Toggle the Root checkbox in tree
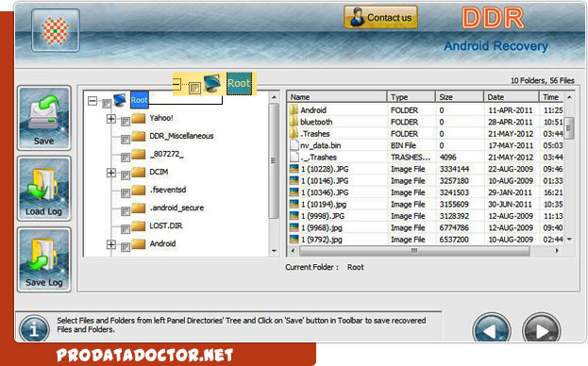Image resolution: width=588 pixels, height=366 pixels. click(x=107, y=103)
